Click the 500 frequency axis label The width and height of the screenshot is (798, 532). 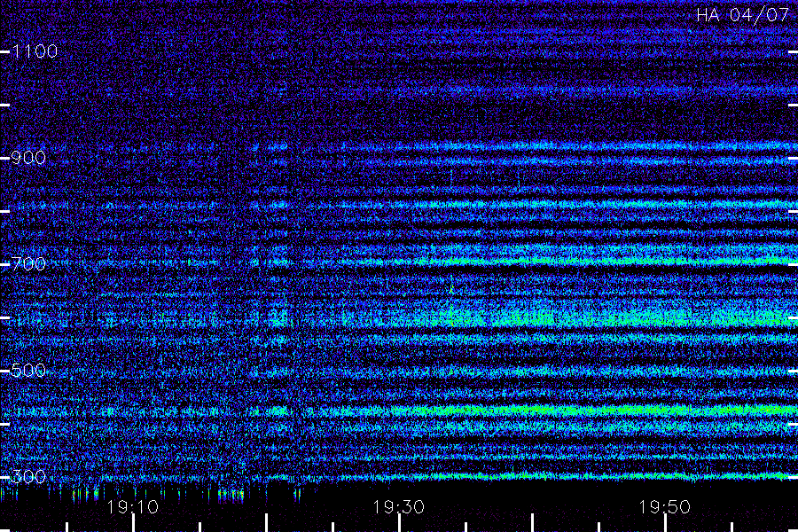(28, 371)
